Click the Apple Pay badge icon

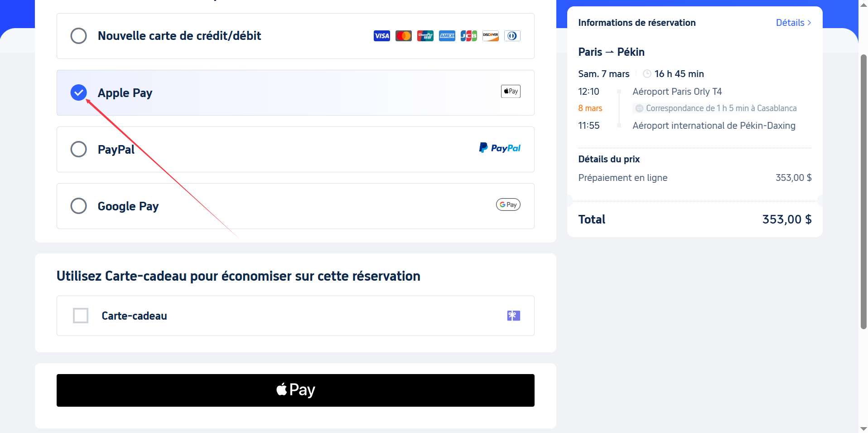(510, 91)
